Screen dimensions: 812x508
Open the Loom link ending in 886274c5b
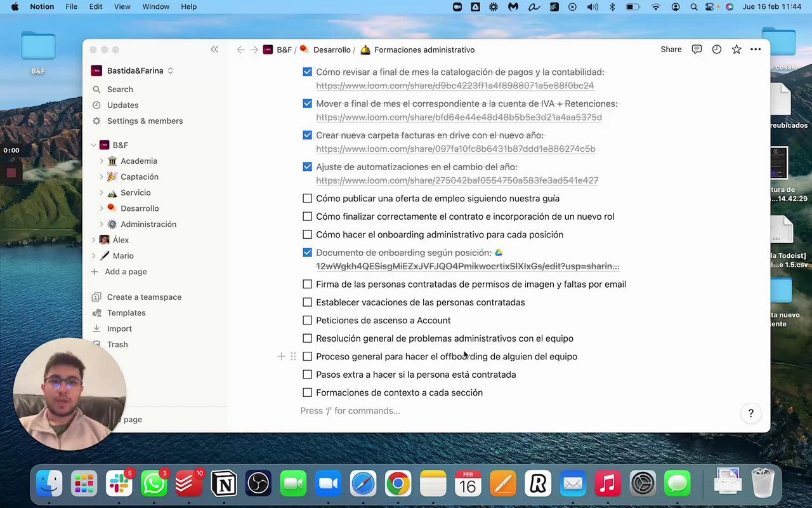tap(455, 149)
